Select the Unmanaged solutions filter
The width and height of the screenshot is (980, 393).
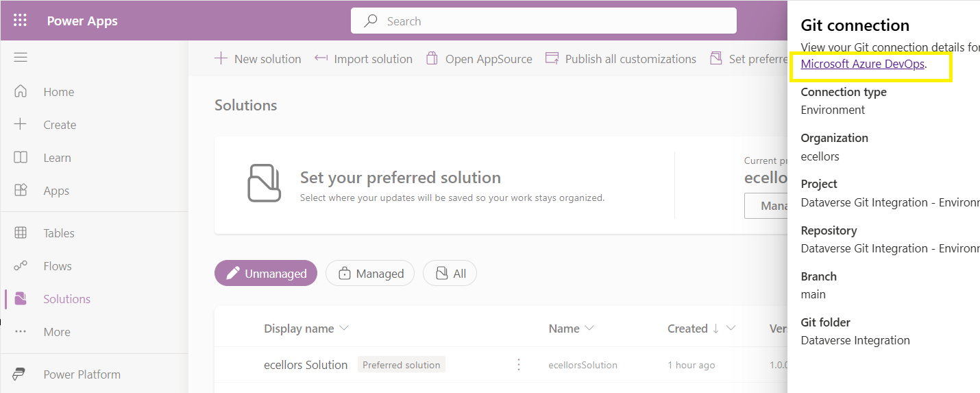266,274
